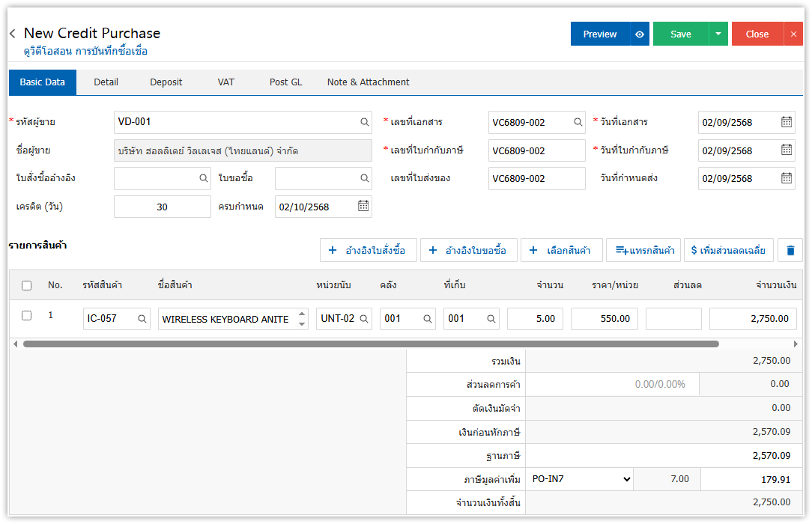Screen dimensions: 812x524
Task: Check the row 1 item checkbox
Action: pos(27,316)
